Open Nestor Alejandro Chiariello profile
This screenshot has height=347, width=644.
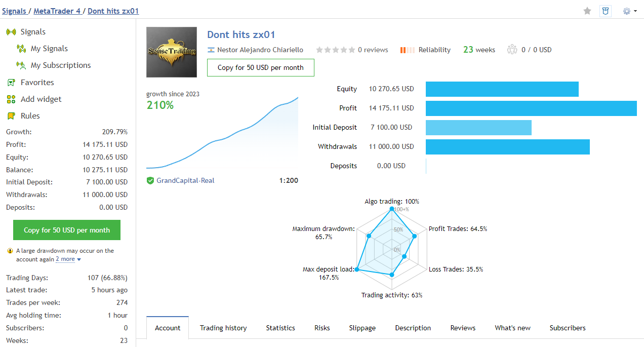(x=260, y=50)
